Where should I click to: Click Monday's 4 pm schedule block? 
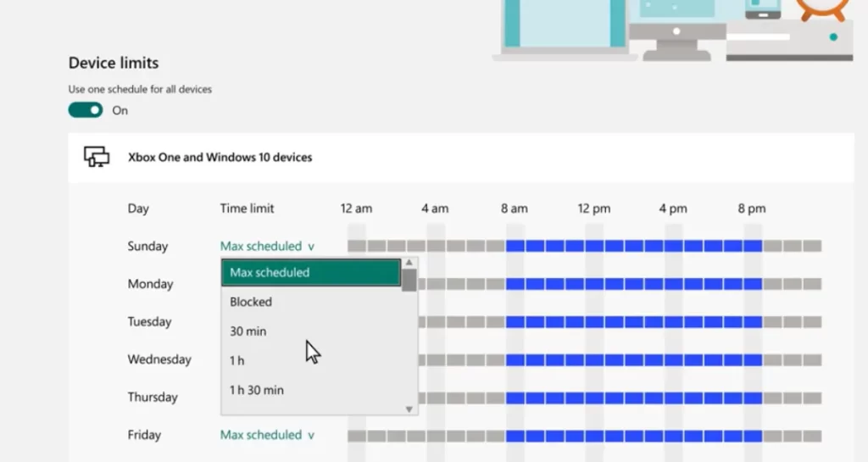click(x=673, y=284)
